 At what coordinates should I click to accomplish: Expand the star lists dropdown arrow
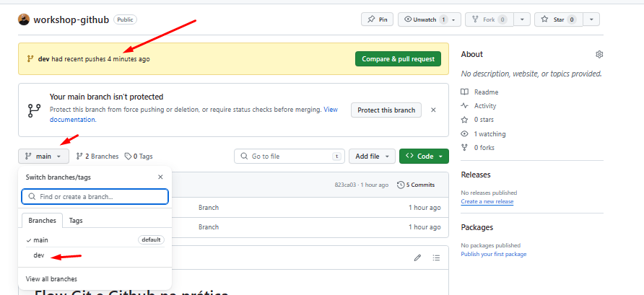point(591,19)
